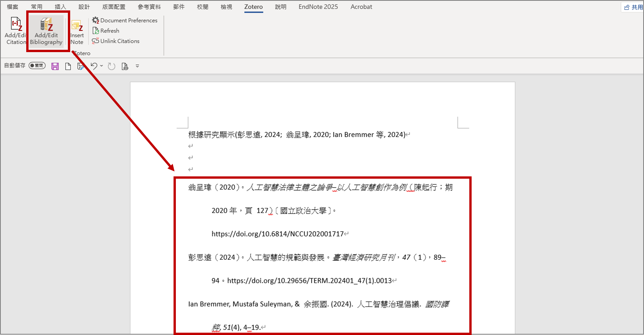
Task: Click the NCCU202001717 DOI link
Action: pyautogui.click(x=277, y=234)
